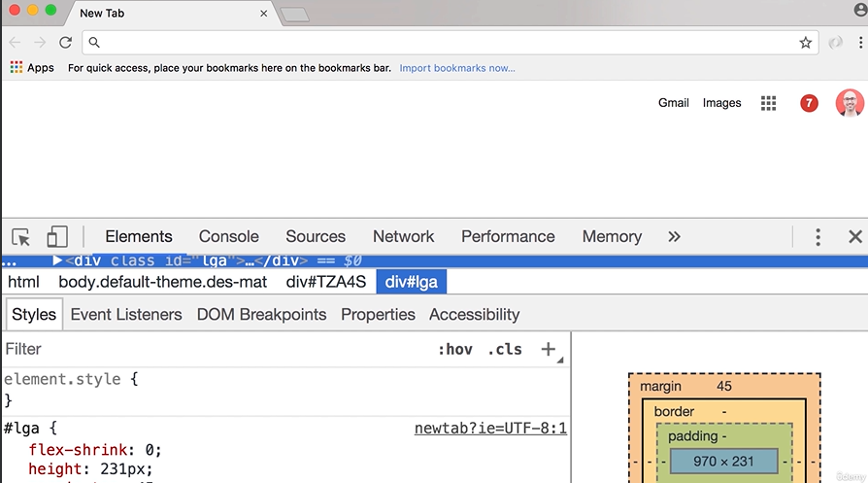The image size is (868, 483).
Task: Show more DevTools tabs chevron
Action: point(674,237)
